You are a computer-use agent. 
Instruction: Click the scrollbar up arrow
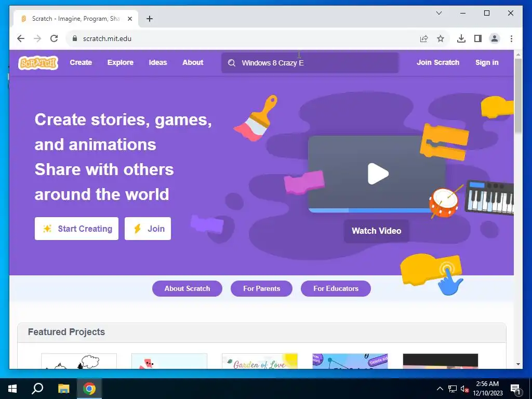pyautogui.click(x=518, y=54)
